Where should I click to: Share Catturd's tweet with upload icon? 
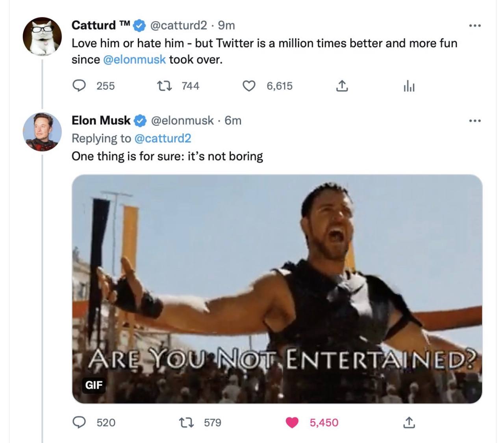pyautogui.click(x=342, y=86)
